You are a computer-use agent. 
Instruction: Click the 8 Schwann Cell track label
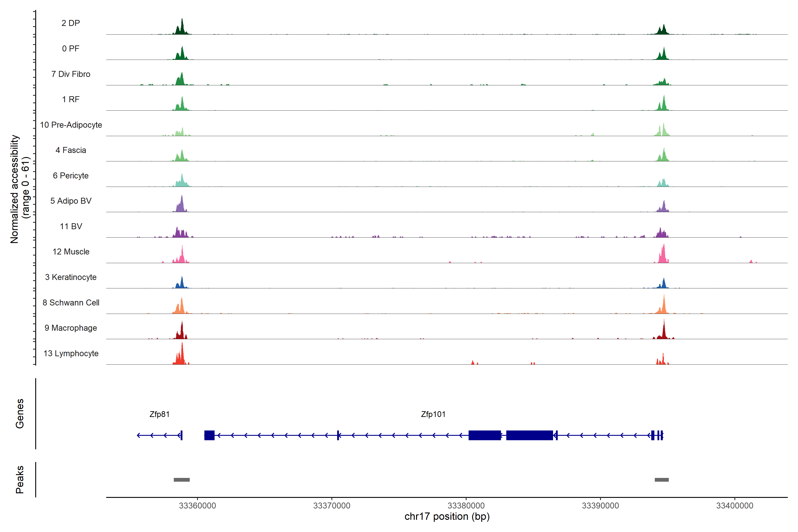pos(70,302)
